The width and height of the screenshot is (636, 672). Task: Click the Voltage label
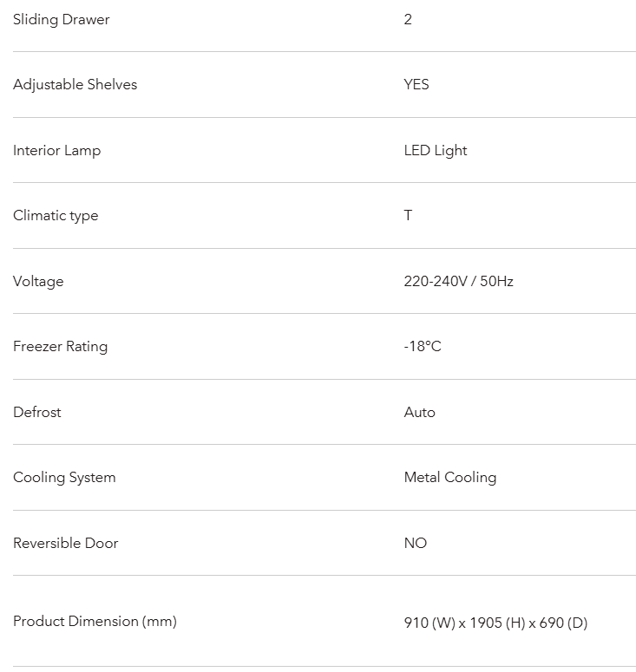[x=38, y=282]
